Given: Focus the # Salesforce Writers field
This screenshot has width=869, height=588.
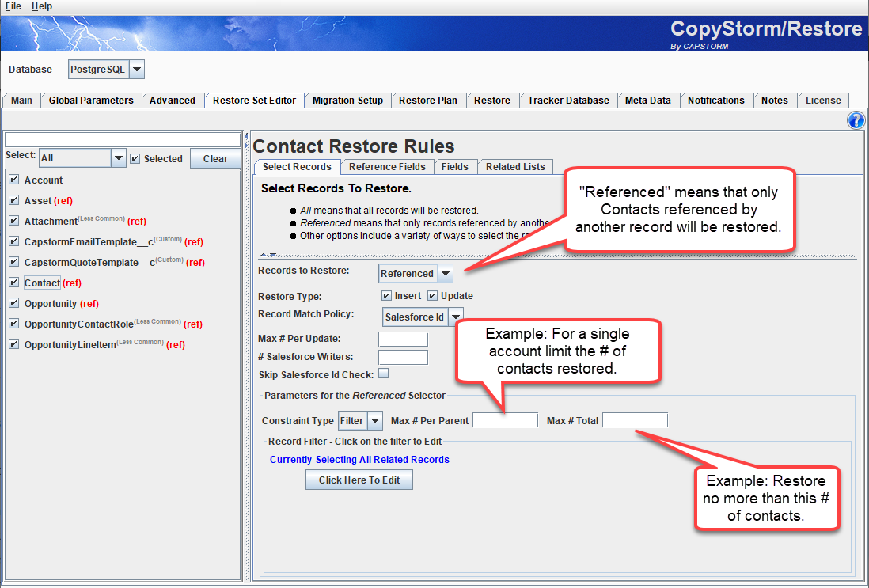Looking at the screenshot, I should pyautogui.click(x=403, y=357).
